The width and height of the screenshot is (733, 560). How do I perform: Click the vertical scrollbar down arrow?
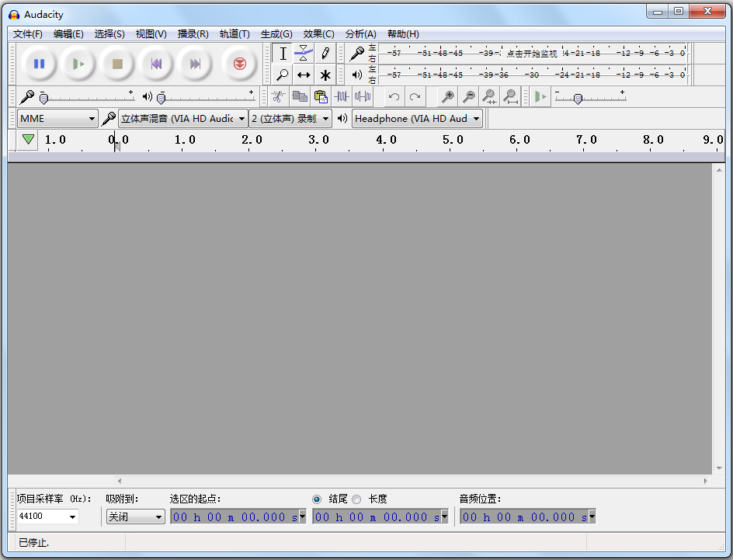(x=719, y=468)
